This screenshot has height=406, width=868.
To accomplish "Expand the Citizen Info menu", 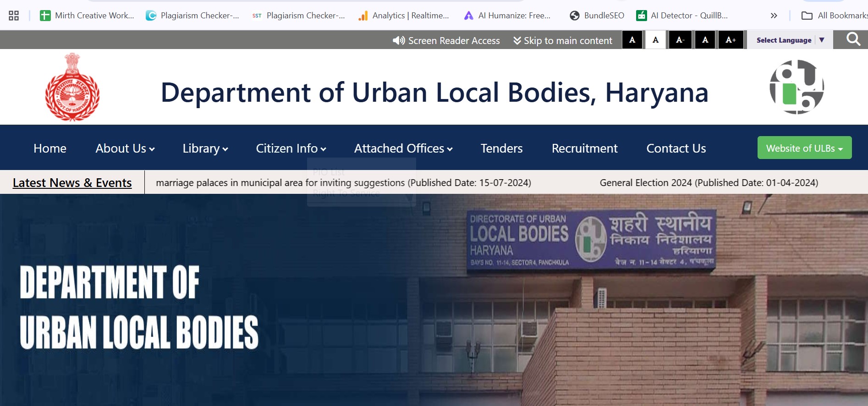I will (291, 148).
